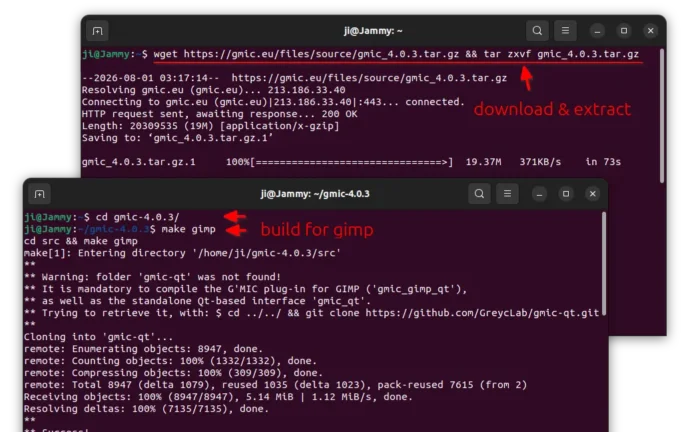Click 'remote: Counting objects: 100%' line
This screenshot has width=700, height=432.
pyautogui.click(x=170, y=361)
